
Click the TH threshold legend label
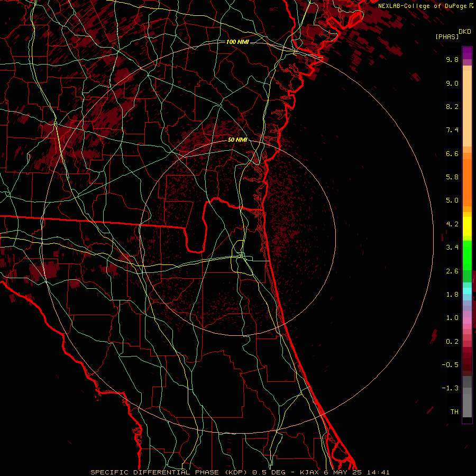point(454,412)
